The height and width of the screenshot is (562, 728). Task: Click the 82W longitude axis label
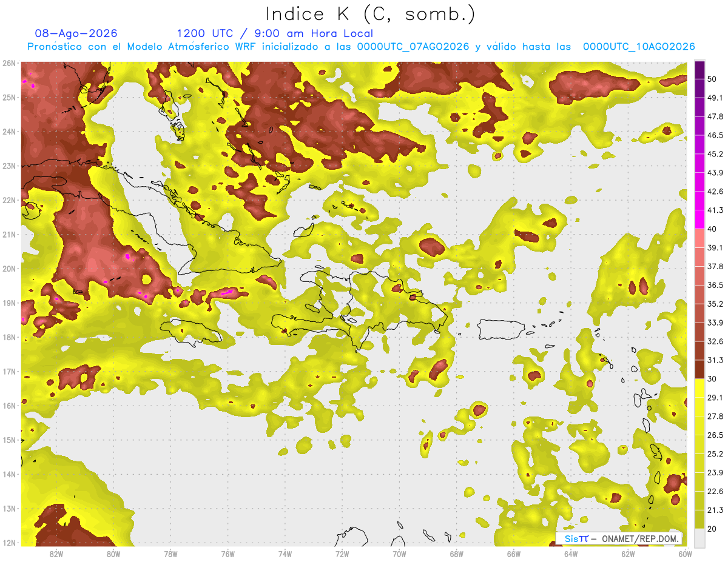point(56,554)
